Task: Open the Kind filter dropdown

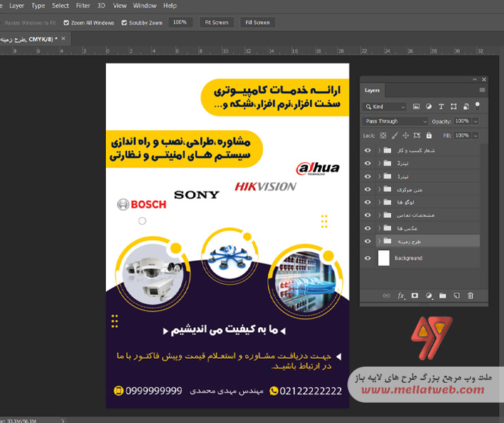Action: 384,106
